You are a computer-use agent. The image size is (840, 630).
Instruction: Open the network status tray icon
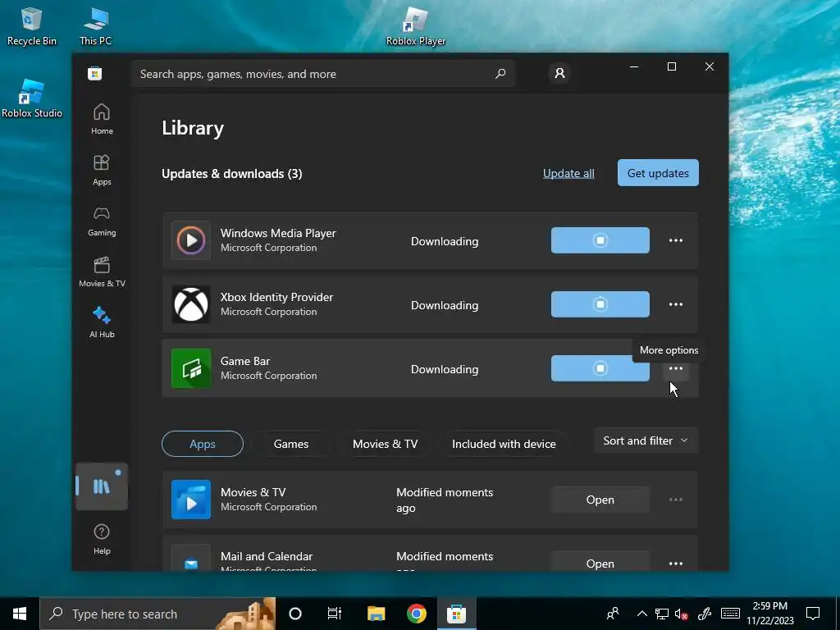click(662, 614)
